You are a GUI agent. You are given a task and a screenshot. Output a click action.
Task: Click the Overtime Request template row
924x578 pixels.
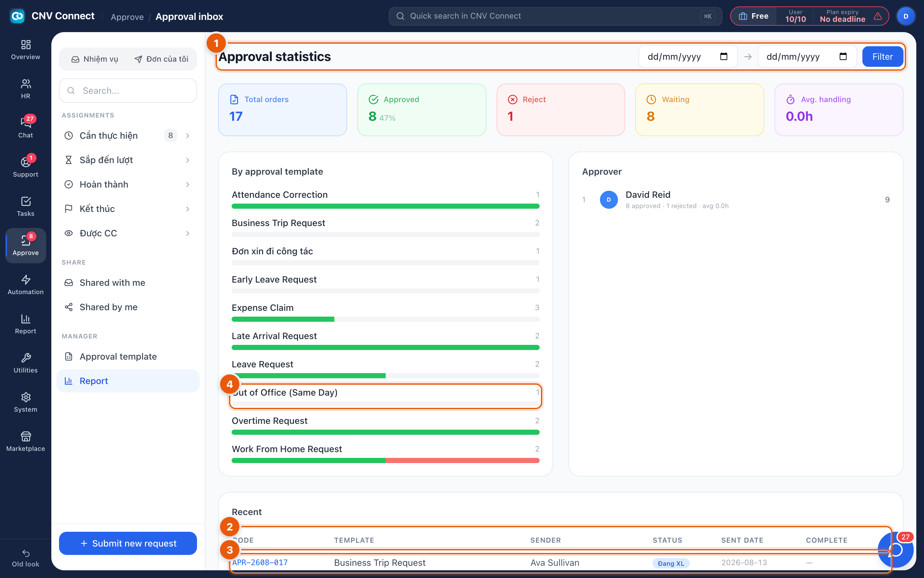(x=385, y=425)
